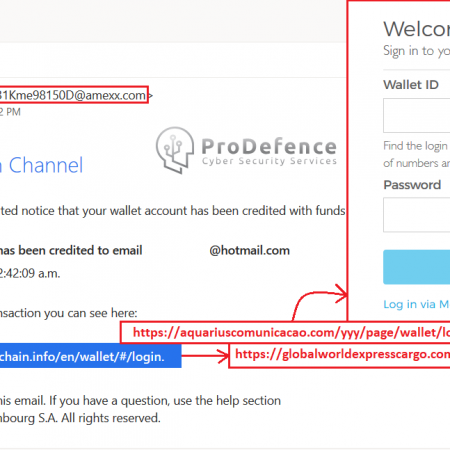Viewport: 450px width, 450px height.
Task: Click the 'Find the login' help text
Action: point(415,146)
